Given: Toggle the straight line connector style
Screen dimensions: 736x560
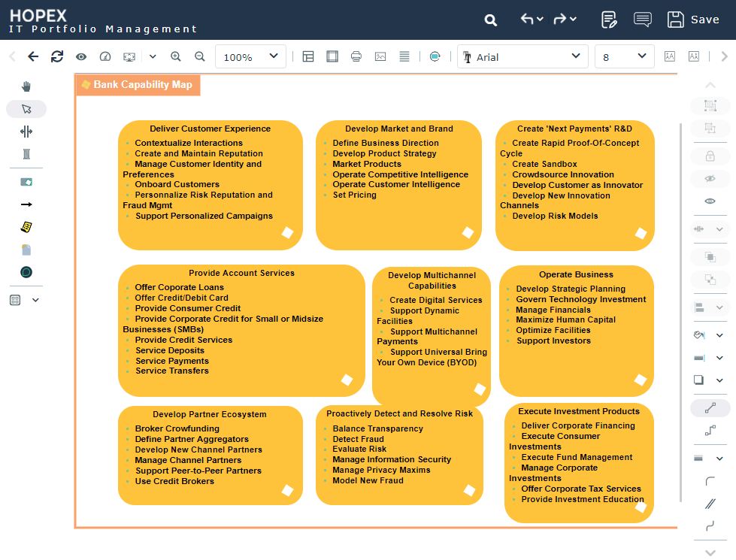Looking at the screenshot, I should [x=710, y=408].
